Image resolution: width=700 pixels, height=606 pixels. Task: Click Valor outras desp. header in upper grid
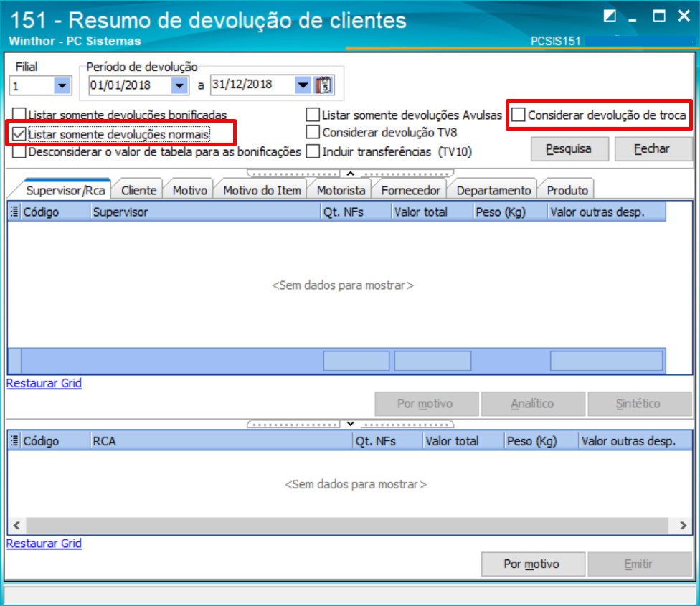(x=607, y=212)
